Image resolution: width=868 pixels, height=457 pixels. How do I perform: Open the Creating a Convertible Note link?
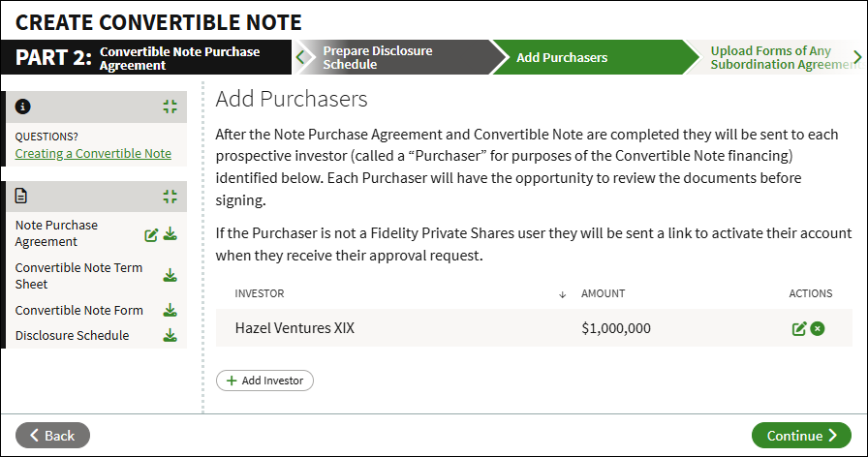93,153
